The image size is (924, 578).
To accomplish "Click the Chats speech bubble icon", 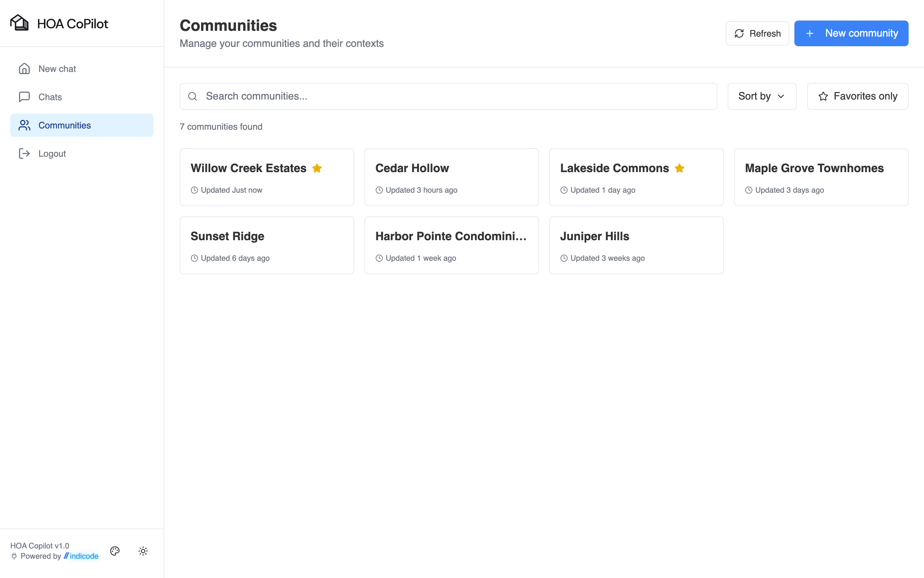I will pos(24,97).
